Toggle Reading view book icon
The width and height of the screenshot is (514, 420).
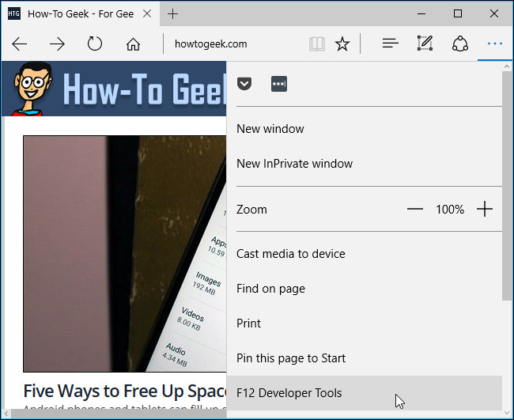click(317, 44)
